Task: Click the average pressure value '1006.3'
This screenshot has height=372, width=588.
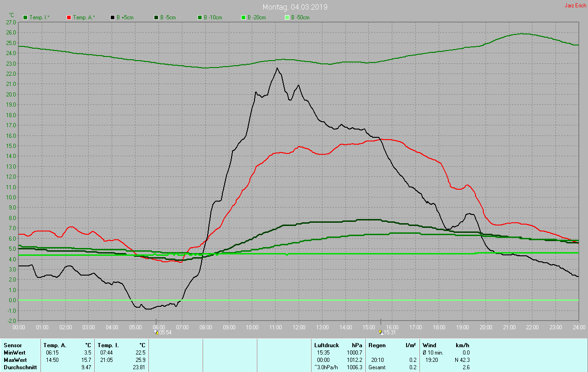Action: pos(354,367)
